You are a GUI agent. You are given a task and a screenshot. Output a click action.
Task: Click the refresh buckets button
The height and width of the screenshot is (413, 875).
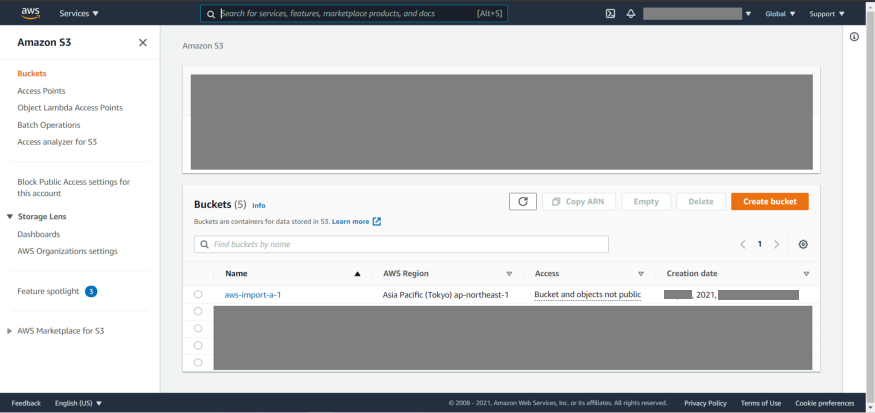522,201
